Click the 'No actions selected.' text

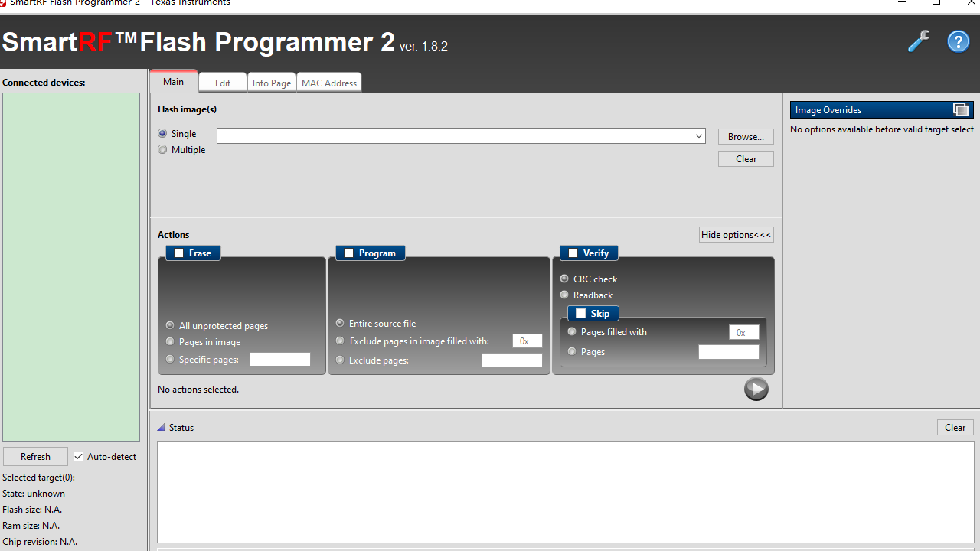click(198, 390)
